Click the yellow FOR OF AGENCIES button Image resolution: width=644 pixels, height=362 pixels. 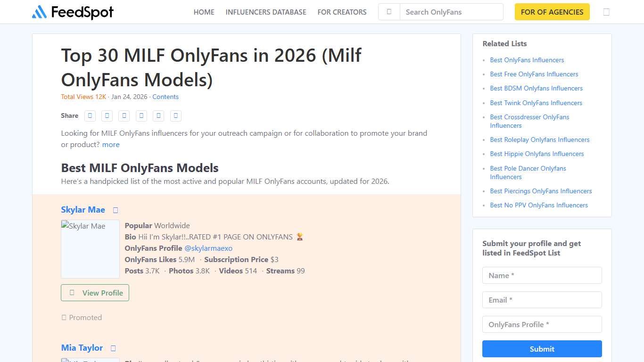tap(552, 12)
